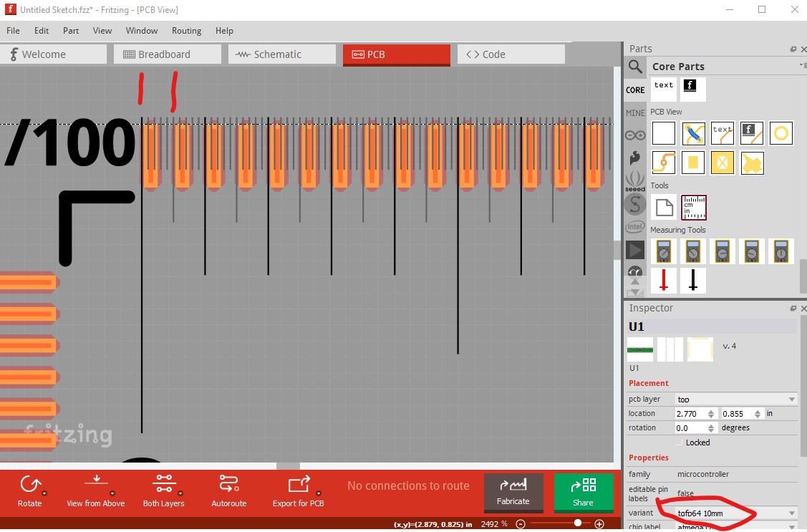Click the zoom in plus icon
807x532 pixels.
point(599,524)
